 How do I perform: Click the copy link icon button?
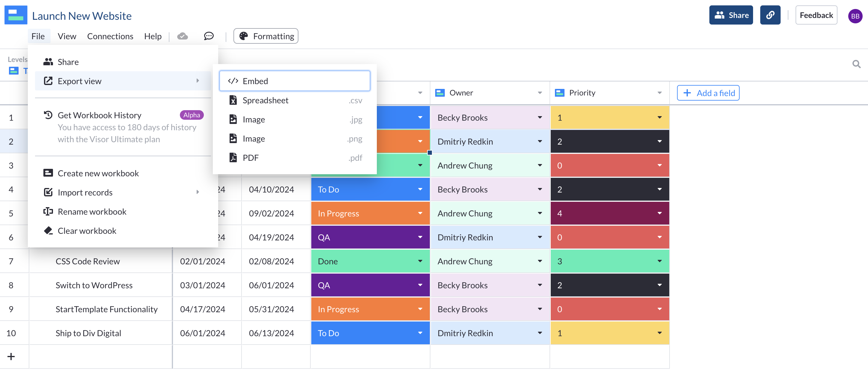pyautogui.click(x=770, y=15)
